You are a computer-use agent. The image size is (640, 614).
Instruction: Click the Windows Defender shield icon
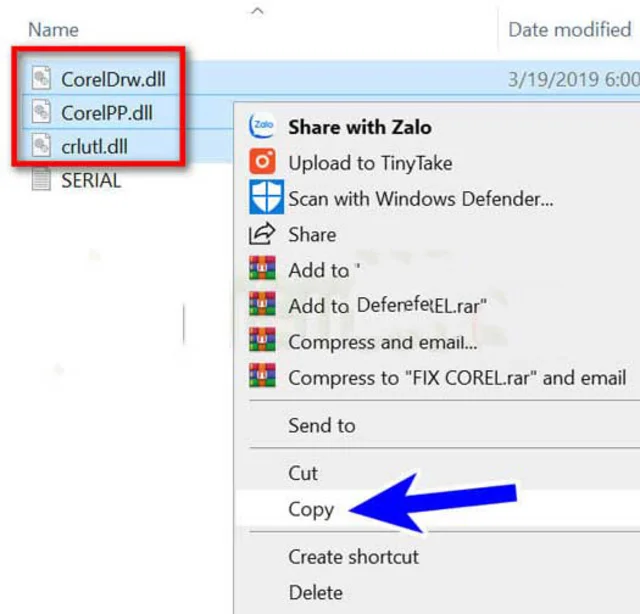266,197
